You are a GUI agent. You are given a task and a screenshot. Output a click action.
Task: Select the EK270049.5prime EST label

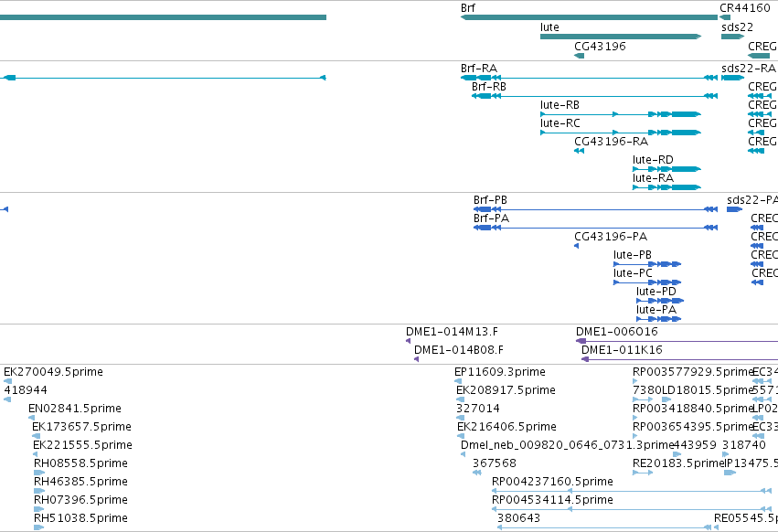coord(53,372)
